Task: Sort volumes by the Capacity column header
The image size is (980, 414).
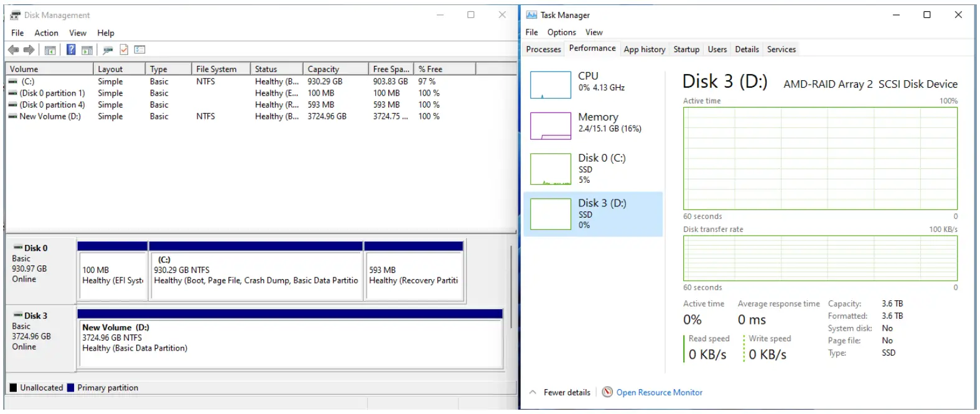Action: tap(323, 69)
